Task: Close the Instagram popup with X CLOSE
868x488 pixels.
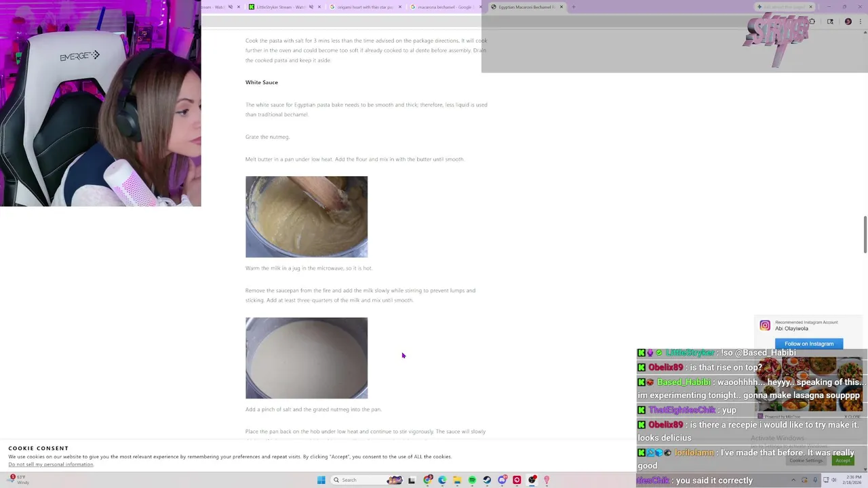Action: pyautogui.click(x=852, y=417)
